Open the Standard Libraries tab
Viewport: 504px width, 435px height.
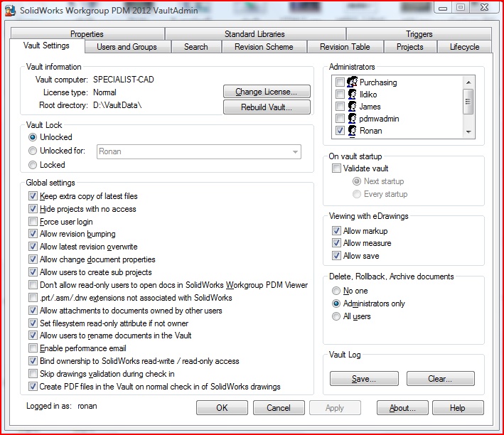254,33
